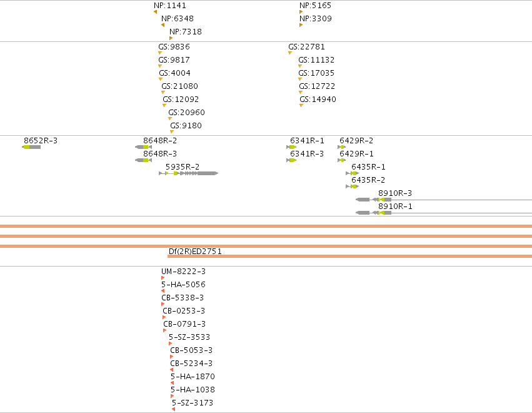Click the CB-5338-3 label
Viewport: 532px width, 413px height.
tap(183, 298)
